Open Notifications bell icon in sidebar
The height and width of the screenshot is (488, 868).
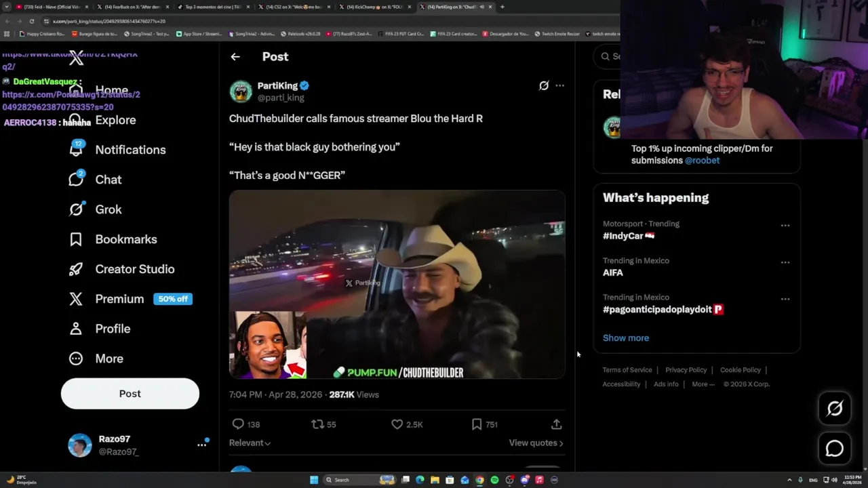(76, 149)
